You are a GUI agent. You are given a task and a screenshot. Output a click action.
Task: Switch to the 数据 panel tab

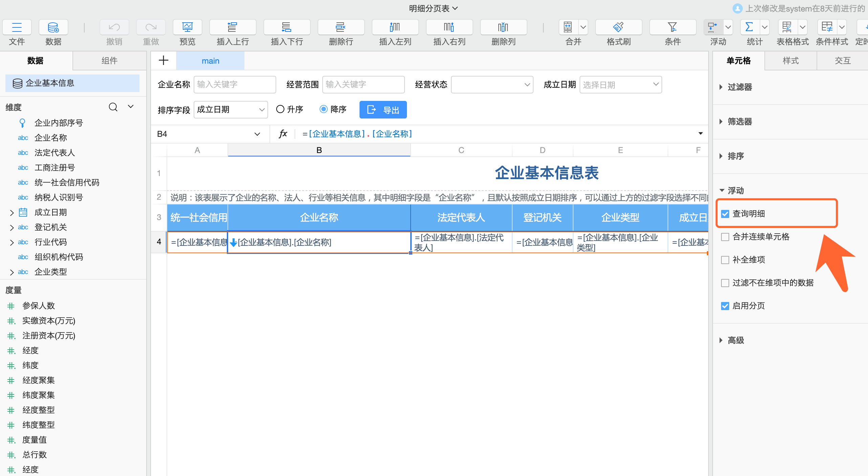(36, 61)
